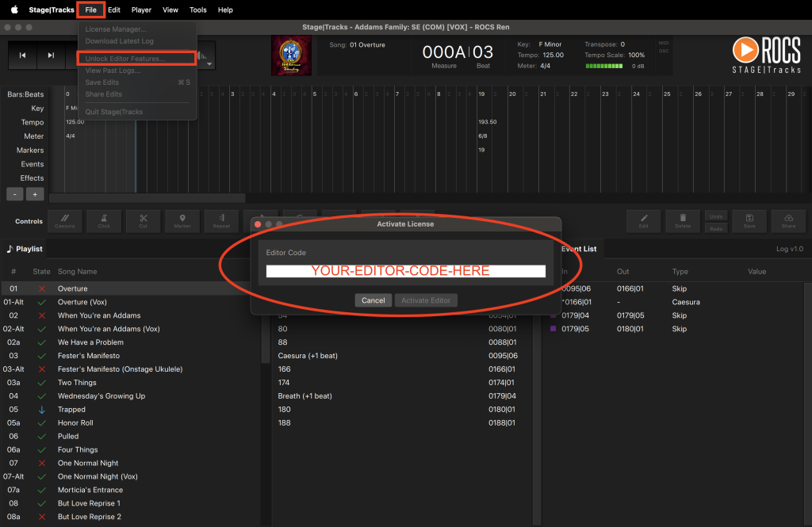
Task: Close the Activate License dialog
Action: point(258,224)
